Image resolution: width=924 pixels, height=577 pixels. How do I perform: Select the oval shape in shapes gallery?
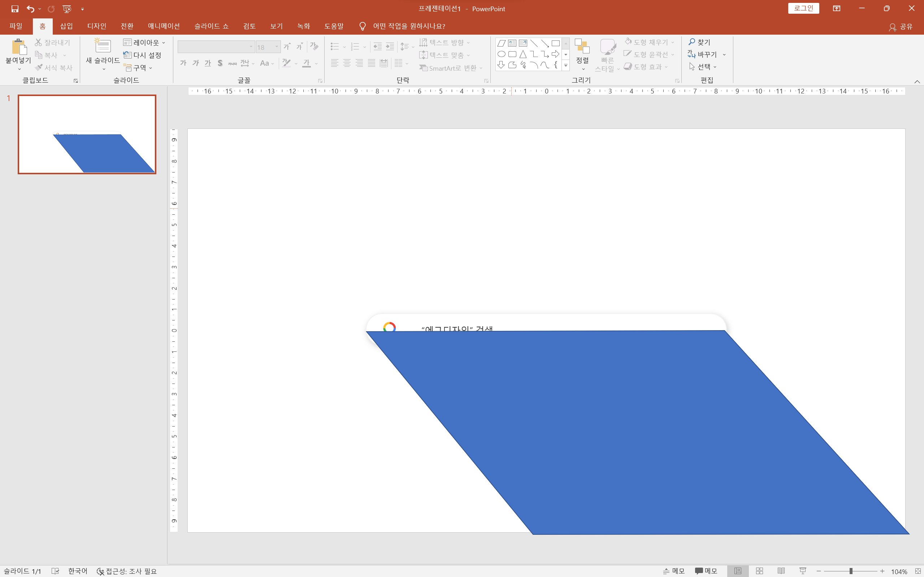click(x=501, y=54)
